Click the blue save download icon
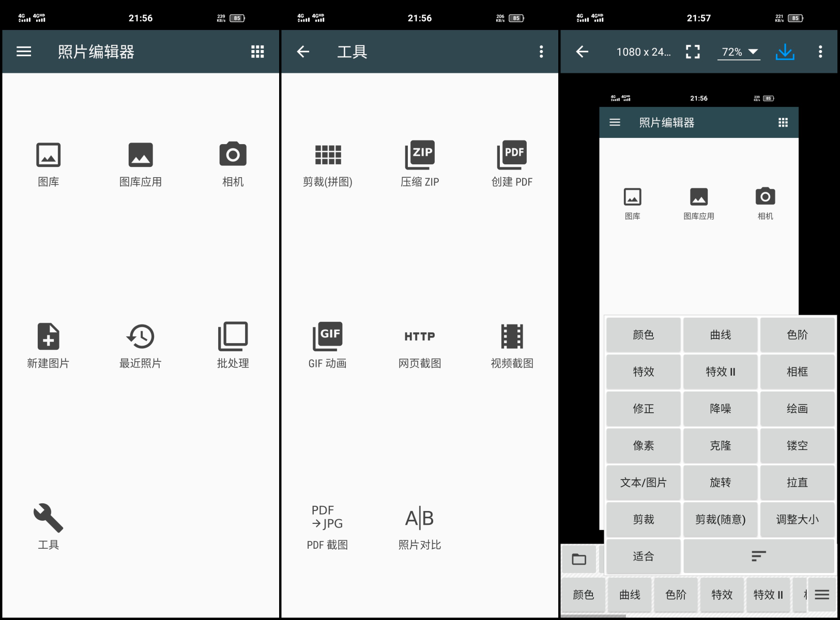This screenshot has height=620, width=840. (785, 52)
